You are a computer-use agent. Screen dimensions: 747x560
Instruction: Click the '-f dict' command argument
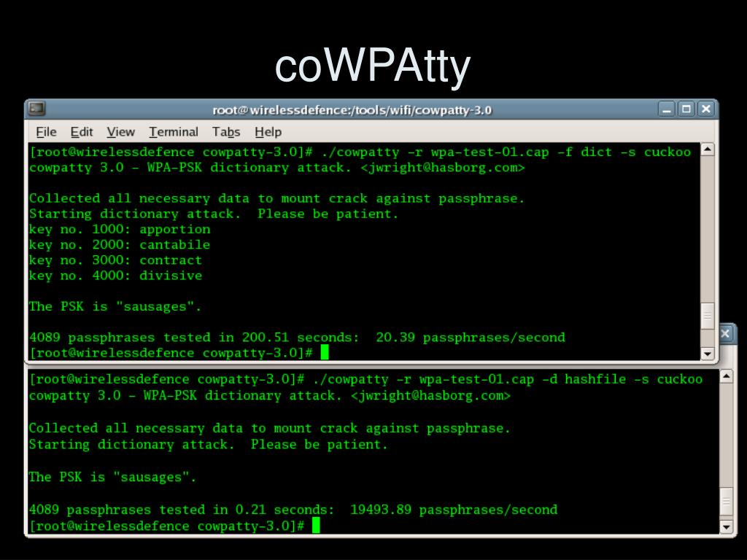click(584, 152)
